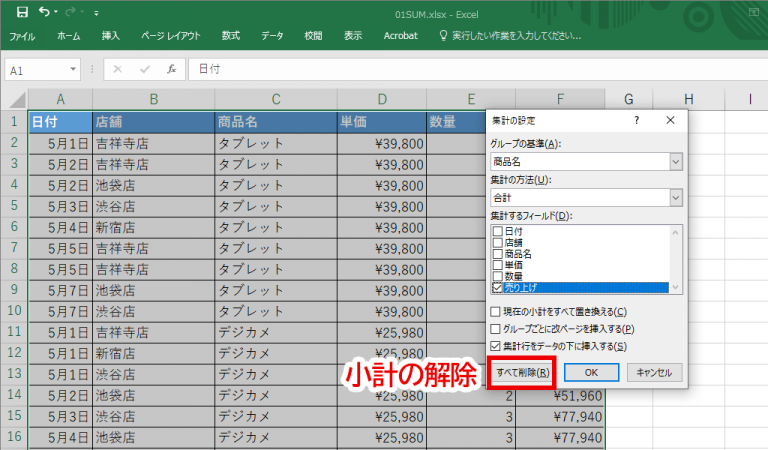Toggle 集計行をデータの下に挿入する checkbox

pos(496,346)
